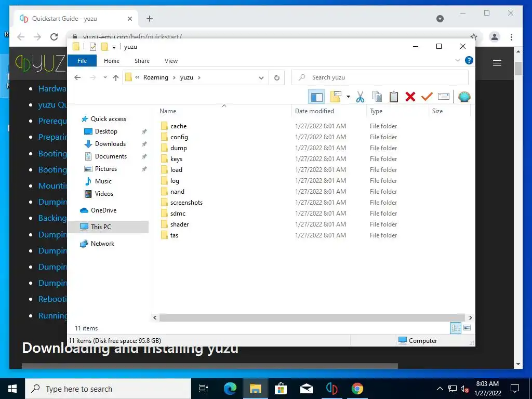Image resolution: width=532 pixels, height=399 pixels.
Task: Click the globe shell icon in toolbar
Action: point(464,97)
